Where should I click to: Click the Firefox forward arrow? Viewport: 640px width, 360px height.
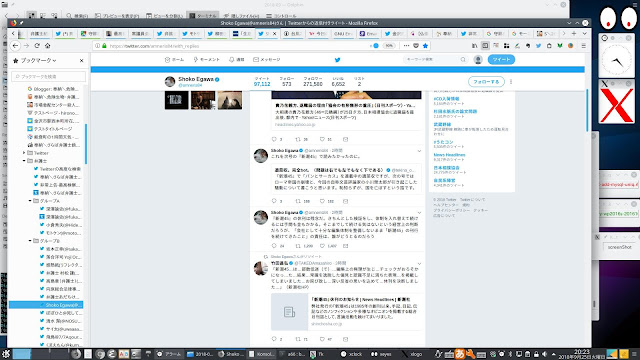pos(26,46)
